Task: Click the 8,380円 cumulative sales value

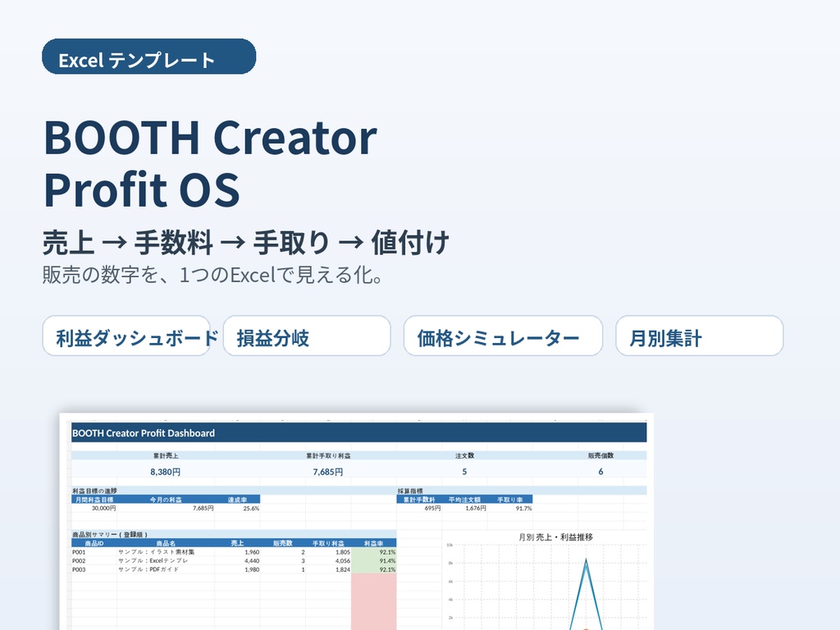Action: pyautogui.click(x=166, y=472)
